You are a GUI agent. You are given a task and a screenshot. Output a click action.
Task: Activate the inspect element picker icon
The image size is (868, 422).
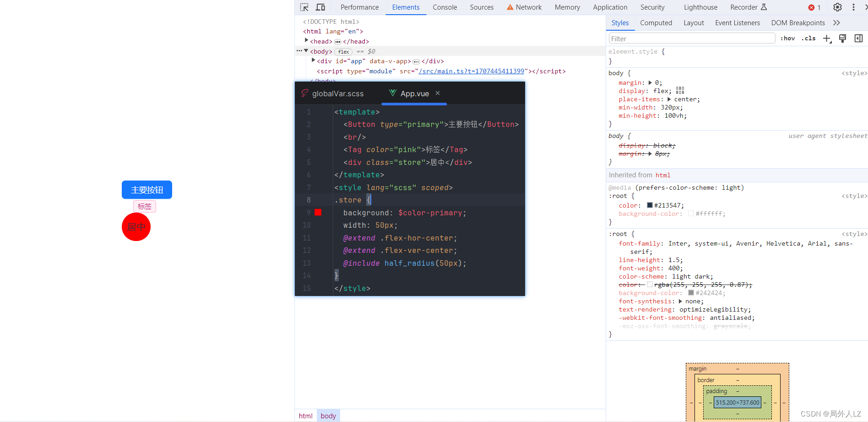point(304,7)
